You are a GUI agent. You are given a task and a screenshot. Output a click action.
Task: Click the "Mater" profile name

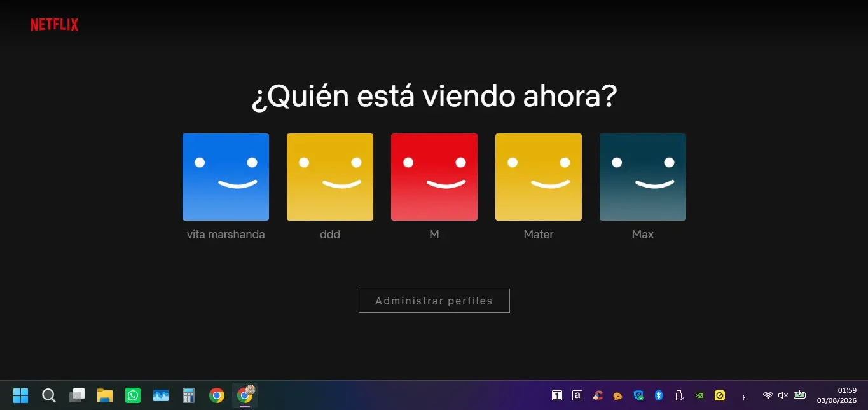539,235
